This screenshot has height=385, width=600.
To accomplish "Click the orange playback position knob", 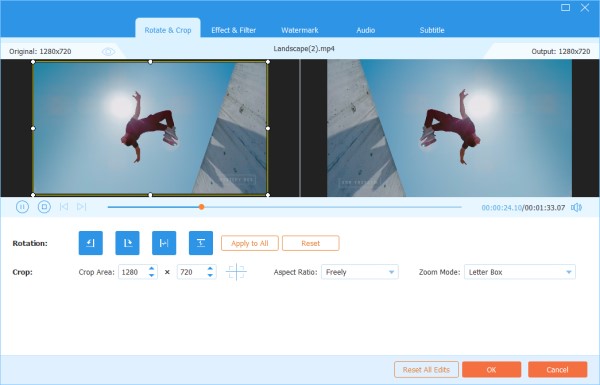I will point(201,207).
